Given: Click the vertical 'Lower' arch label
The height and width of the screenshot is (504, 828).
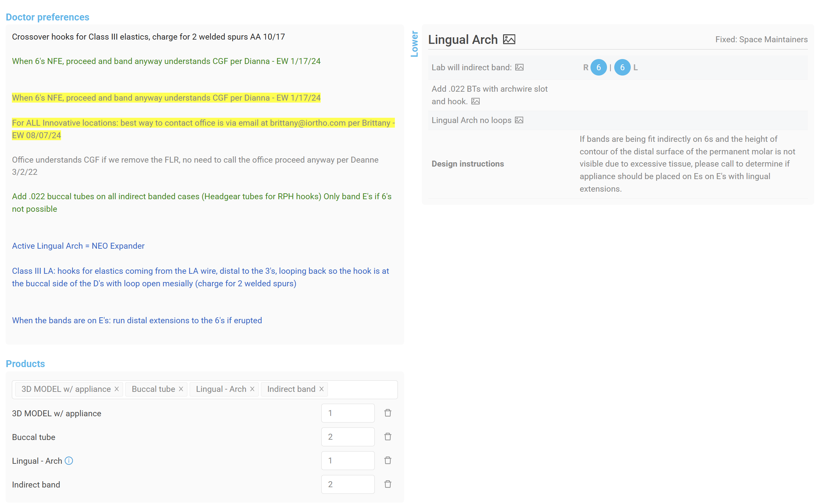Looking at the screenshot, I should tap(414, 44).
